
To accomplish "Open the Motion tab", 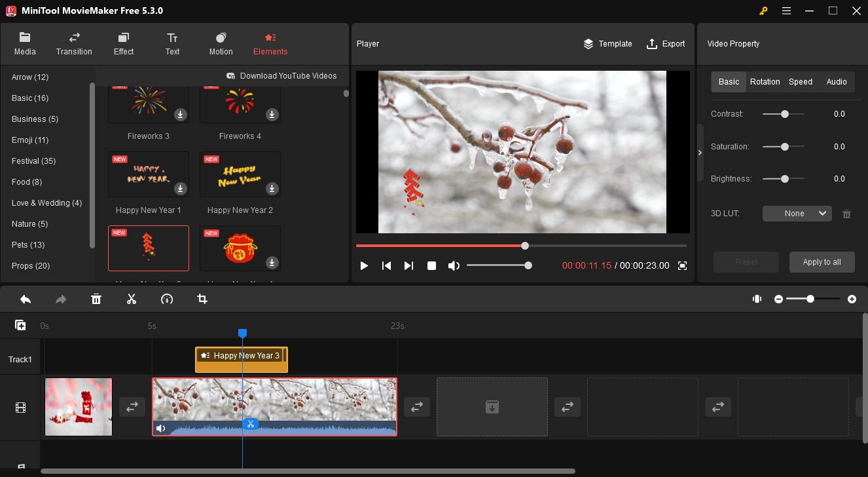I will point(221,43).
